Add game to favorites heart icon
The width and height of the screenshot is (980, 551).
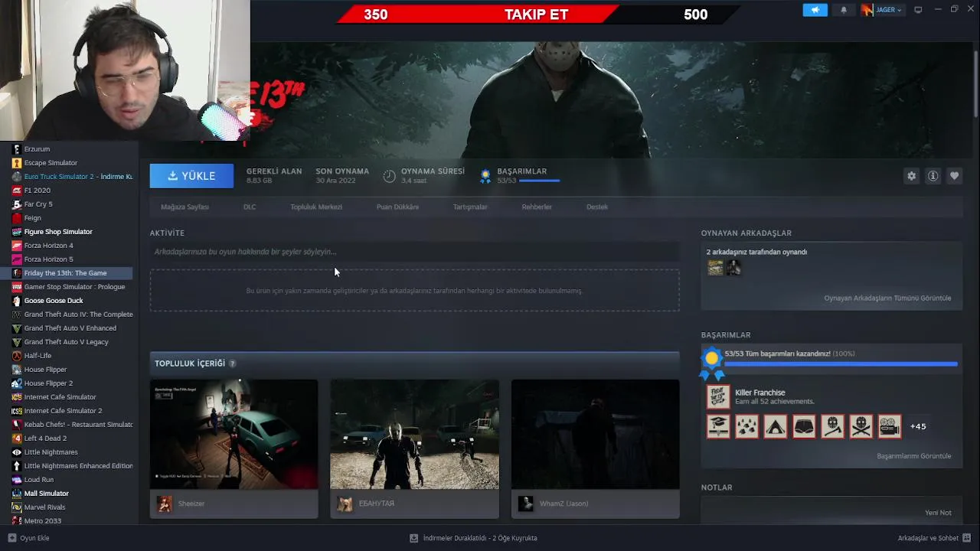coord(954,176)
